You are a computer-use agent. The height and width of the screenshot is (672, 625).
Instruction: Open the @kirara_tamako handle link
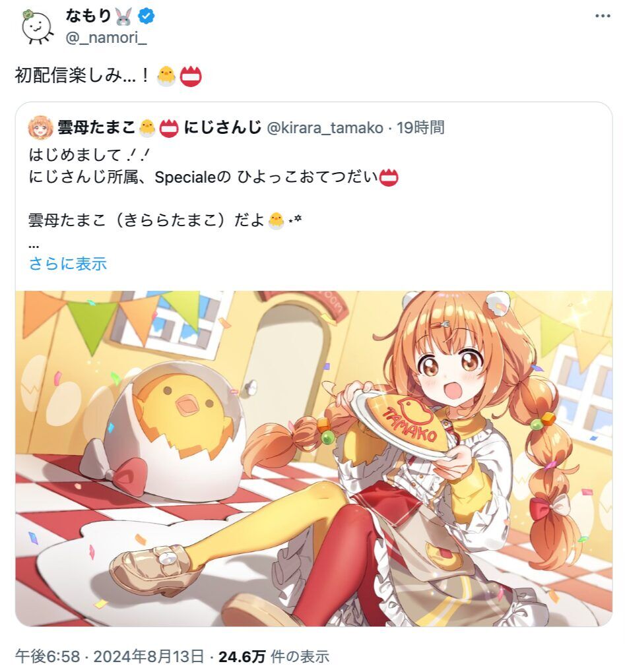pyautogui.click(x=325, y=128)
